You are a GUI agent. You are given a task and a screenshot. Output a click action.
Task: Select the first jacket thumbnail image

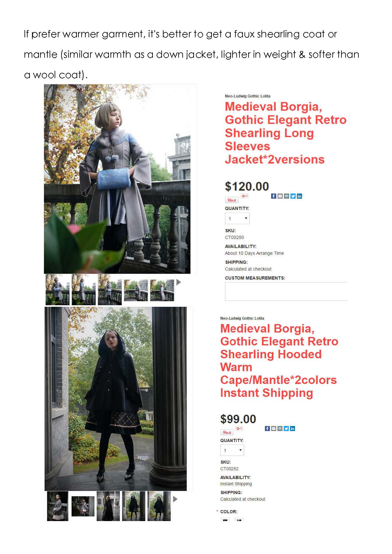[x=57, y=290]
